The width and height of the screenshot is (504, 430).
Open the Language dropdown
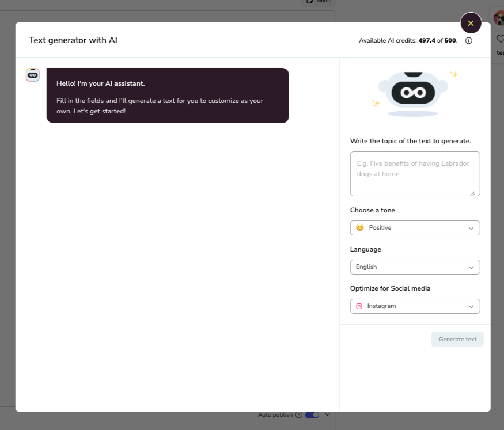(x=415, y=267)
